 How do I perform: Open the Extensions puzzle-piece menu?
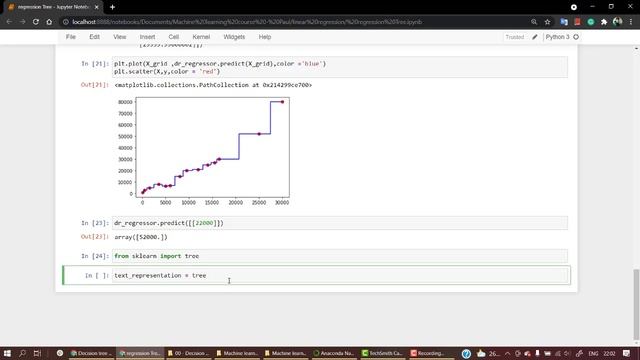click(604, 22)
